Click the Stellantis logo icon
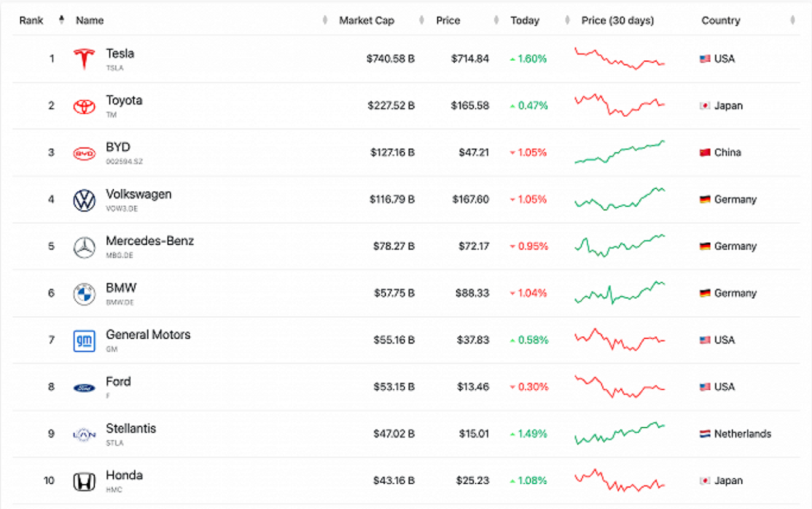 [84, 435]
